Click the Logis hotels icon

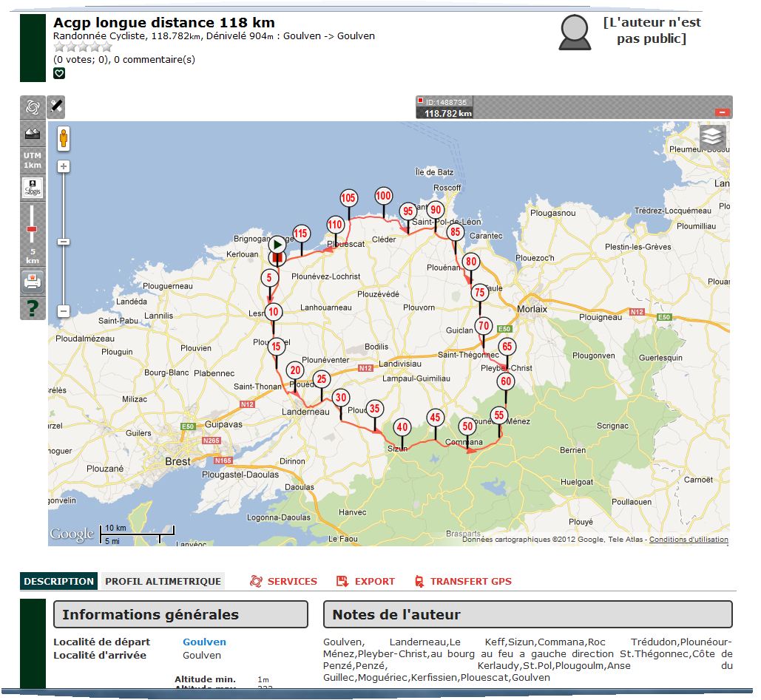[33, 188]
